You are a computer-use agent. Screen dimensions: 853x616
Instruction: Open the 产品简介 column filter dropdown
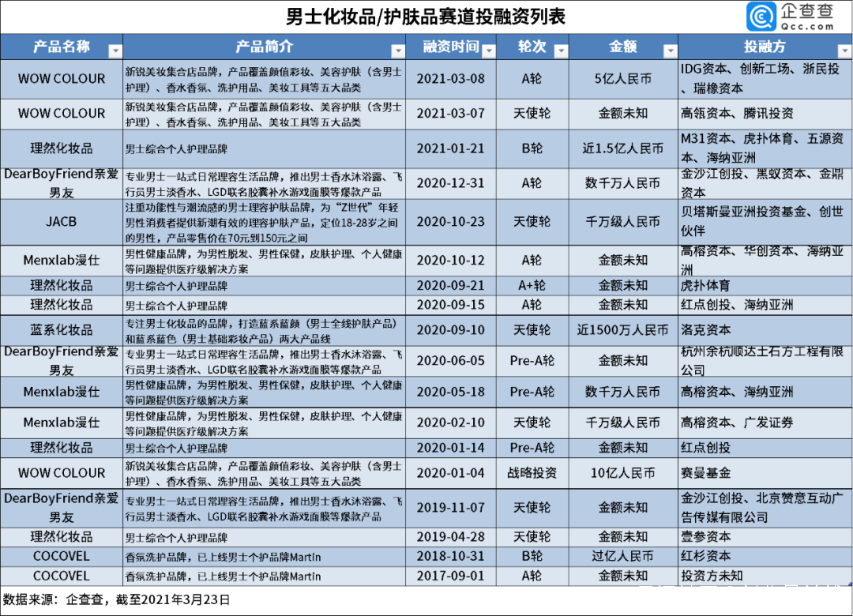pyautogui.click(x=398, y=51)
